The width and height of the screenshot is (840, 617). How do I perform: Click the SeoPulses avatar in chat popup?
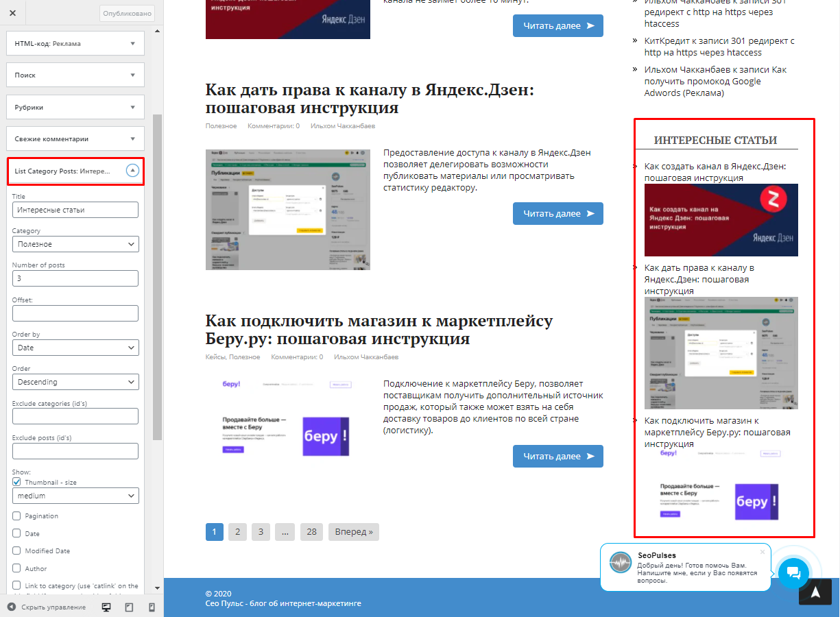click(x=621, y=562)
